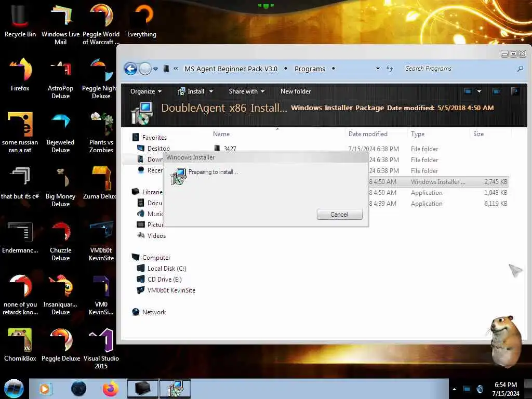Sort by Date modified column
532x399 pixels.
368,134
